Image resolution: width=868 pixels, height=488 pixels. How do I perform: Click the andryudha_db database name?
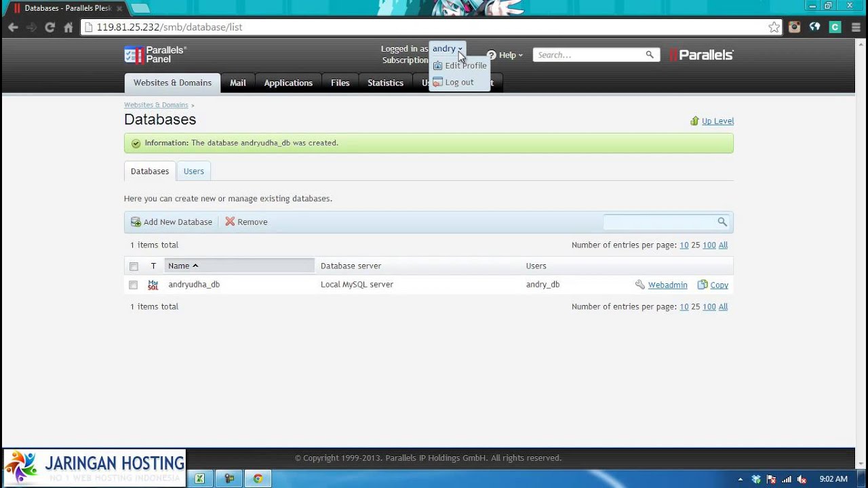(x=194, y=285)
